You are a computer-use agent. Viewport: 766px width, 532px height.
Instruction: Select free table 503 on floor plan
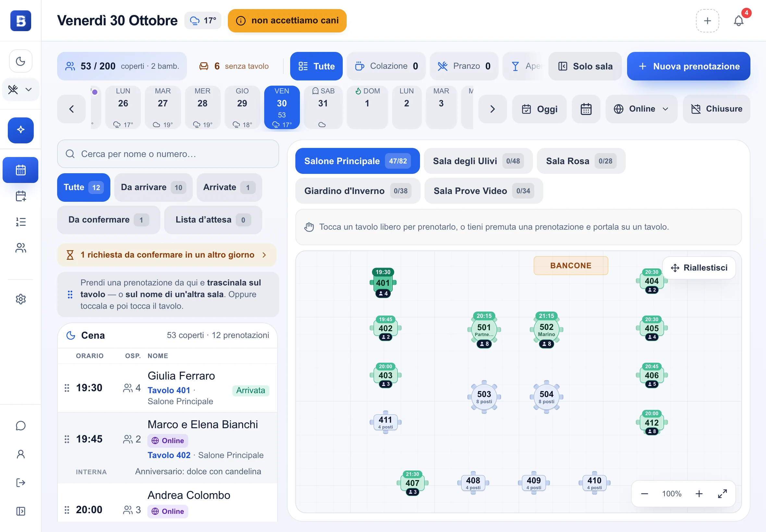coord(484,397)
